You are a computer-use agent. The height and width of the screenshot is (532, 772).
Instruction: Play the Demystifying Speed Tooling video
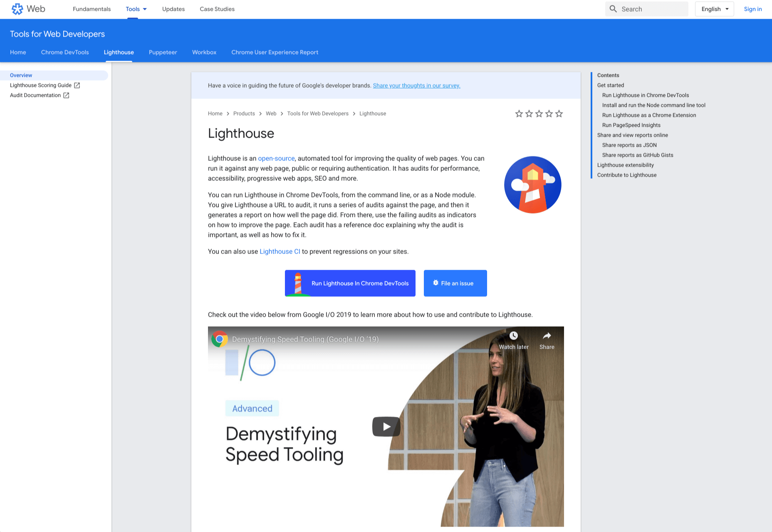coord(386,426)
